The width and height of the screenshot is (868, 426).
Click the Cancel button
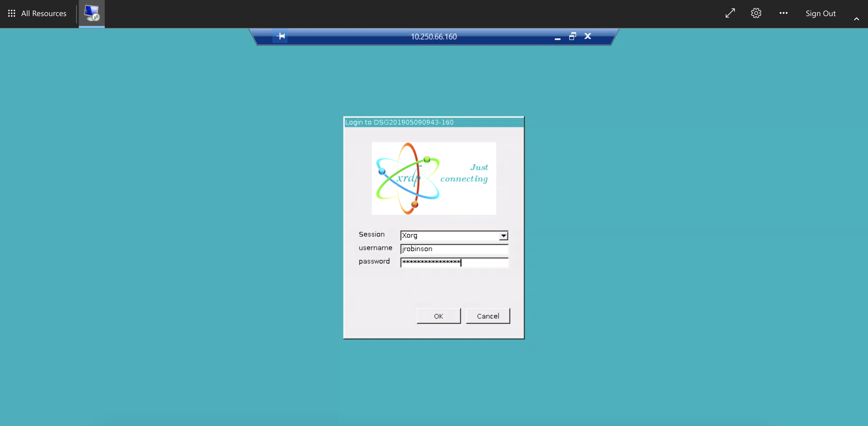pyautogui.click(x=488, y=316)
